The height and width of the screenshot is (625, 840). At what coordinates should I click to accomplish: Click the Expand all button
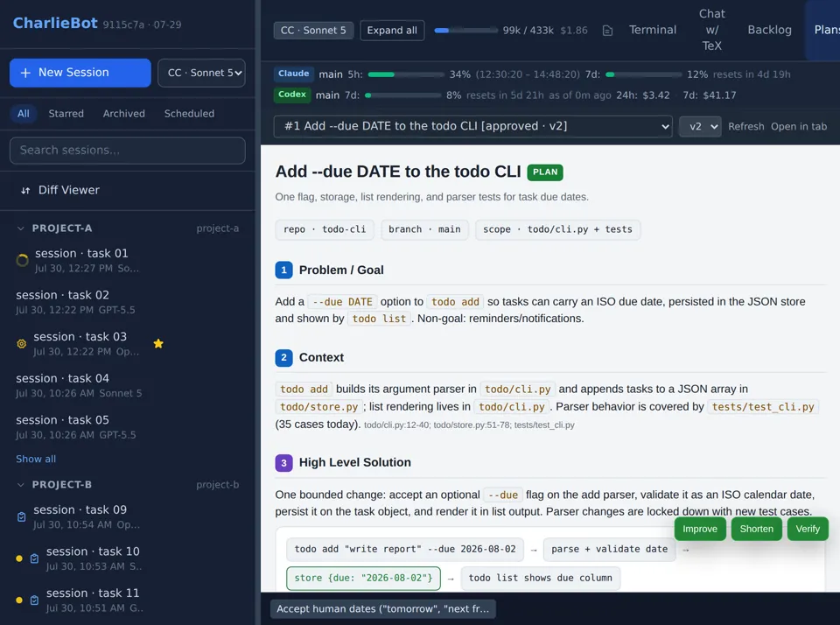[392, 31]
